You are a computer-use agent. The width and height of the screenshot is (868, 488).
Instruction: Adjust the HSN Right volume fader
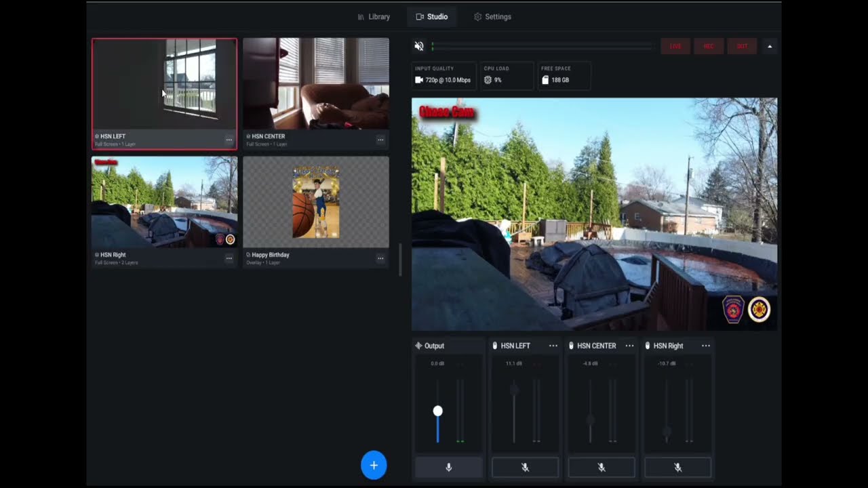(x=667, y=432)
